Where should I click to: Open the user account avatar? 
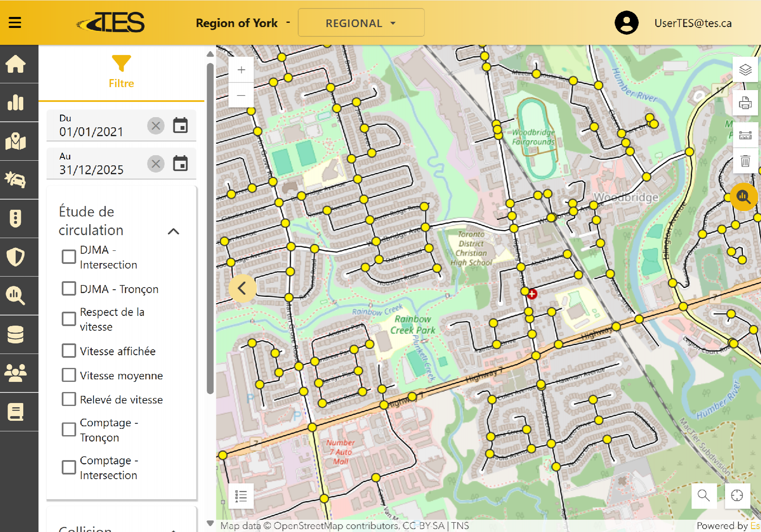pos(626,23)
